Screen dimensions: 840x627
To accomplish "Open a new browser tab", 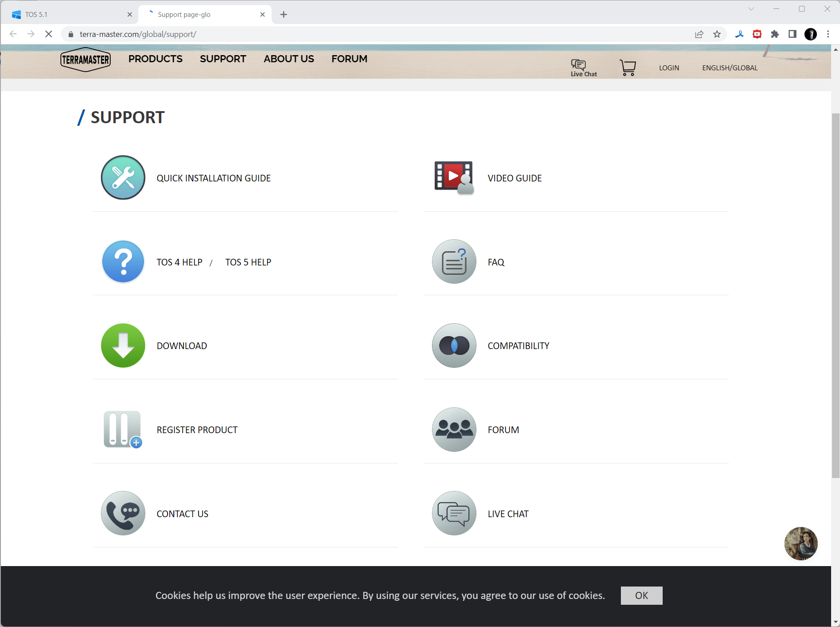I will click(x=284, y=15).
